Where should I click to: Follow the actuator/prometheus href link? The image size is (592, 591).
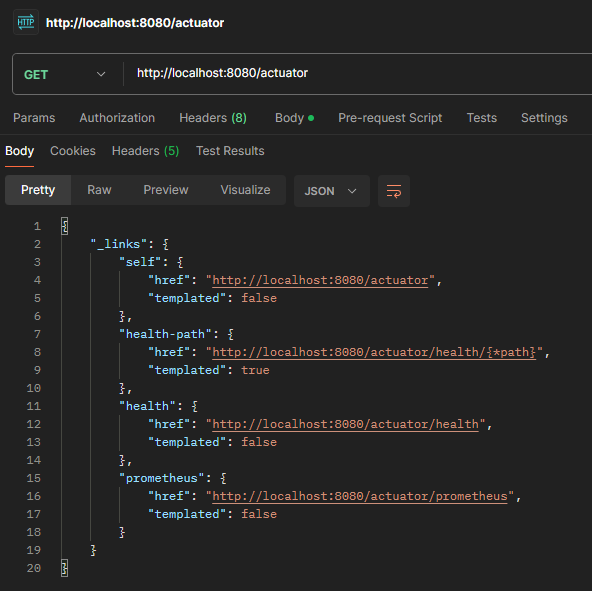click(360, 496)
